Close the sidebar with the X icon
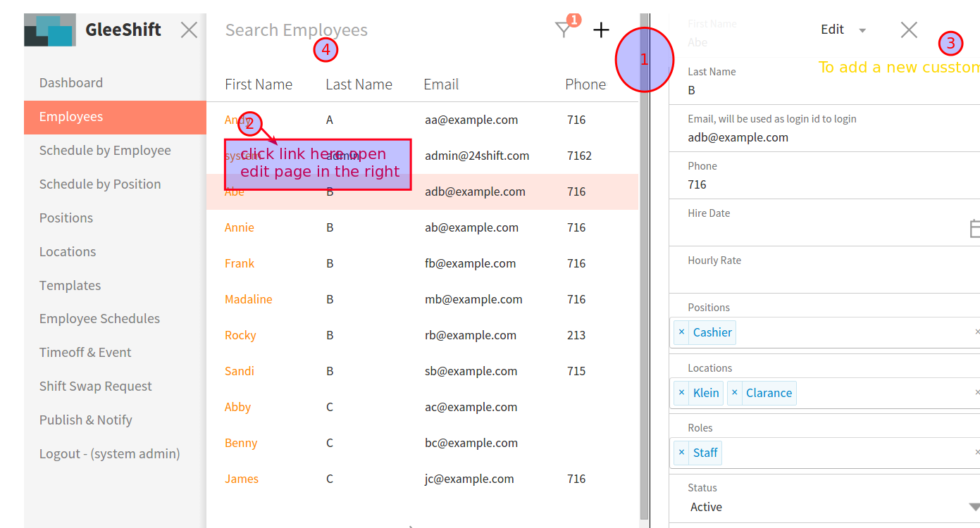 (189, 30)
